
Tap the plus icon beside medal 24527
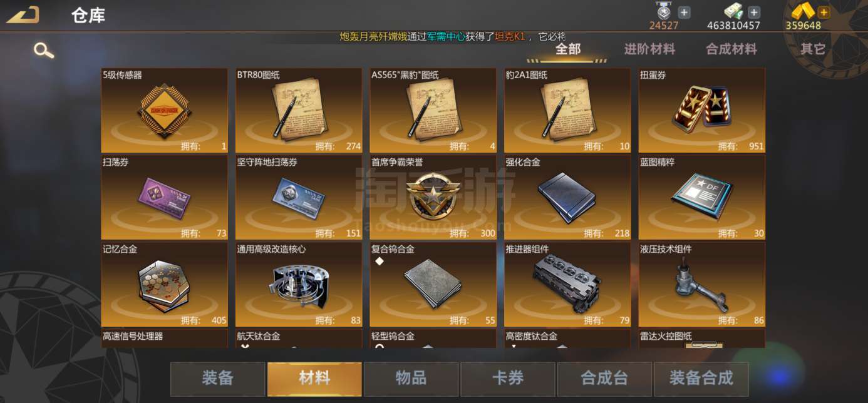pyautogui.click(x=685, y=13)
